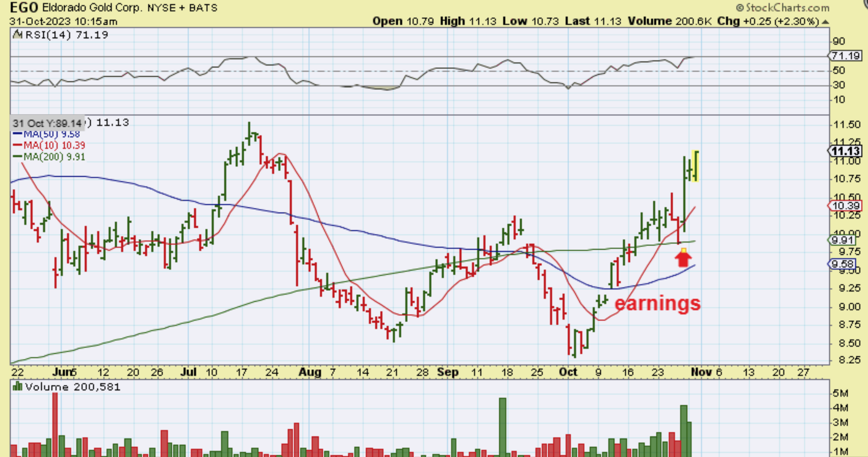Open the StockCharts.com copyright credit
The image size is (868, 457).
pos(783,7)
